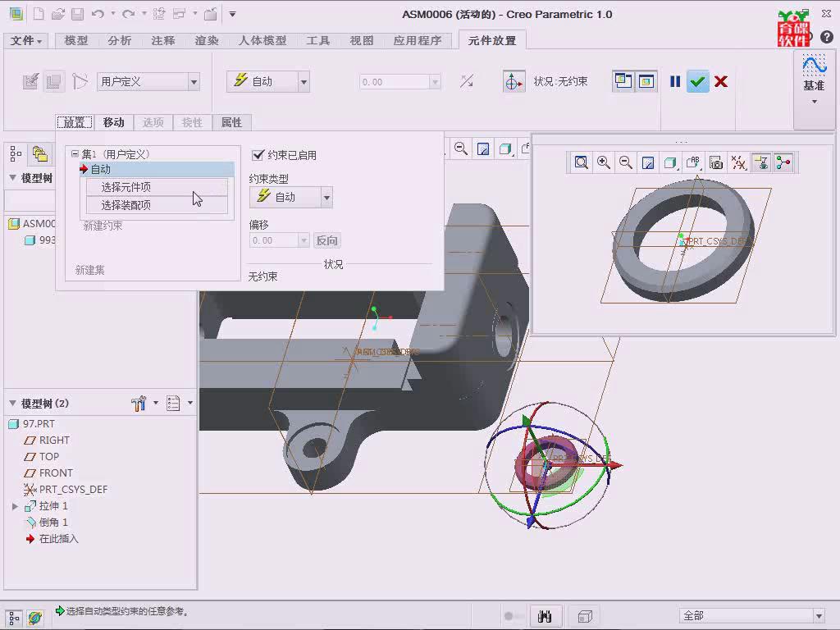Zoom in within the component preview window
The image size is (840, 630).
[x=604, y=162]
